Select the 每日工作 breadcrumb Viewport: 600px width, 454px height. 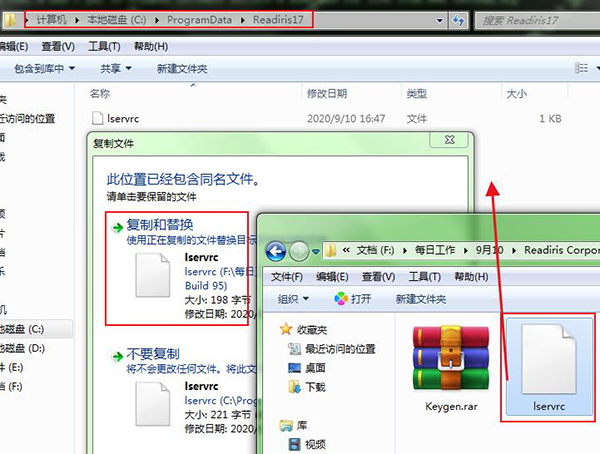tap(435, 250)
